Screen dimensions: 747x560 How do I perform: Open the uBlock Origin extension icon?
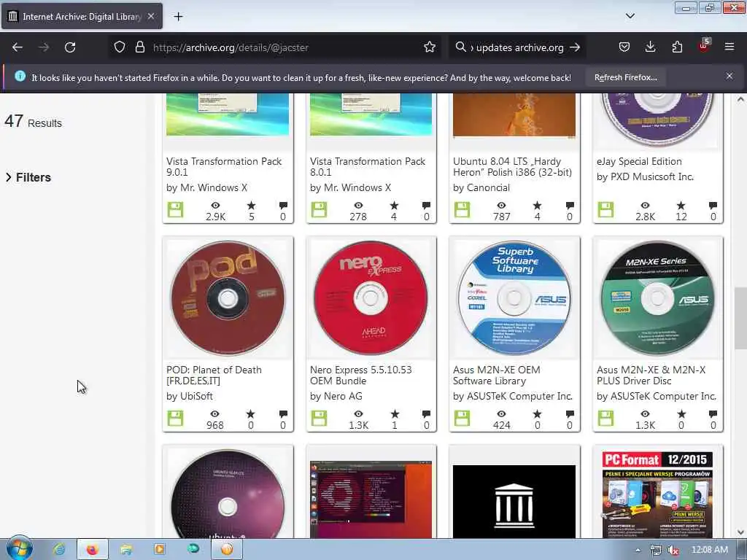(704, 46)
